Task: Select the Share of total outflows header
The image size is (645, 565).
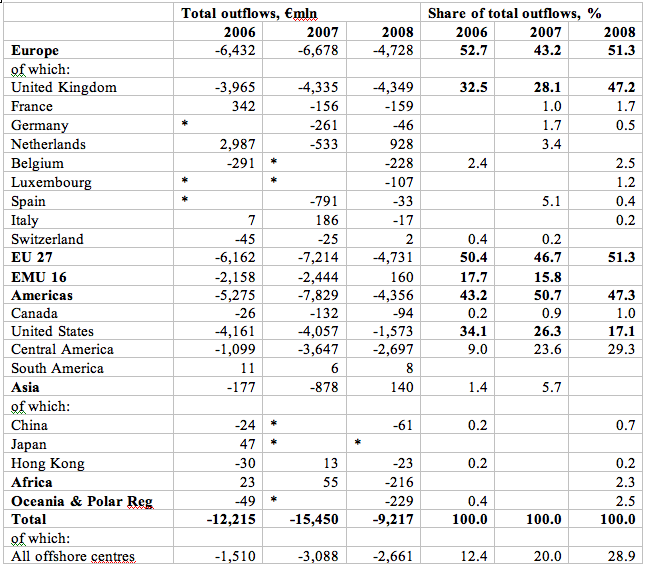Action: (531, 13)
